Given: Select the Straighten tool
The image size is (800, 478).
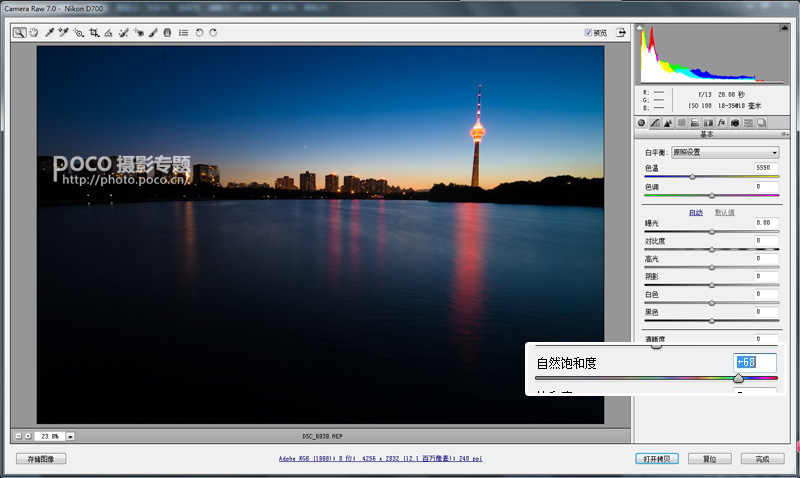Looking at the screenshot, I should pos(108,33).
